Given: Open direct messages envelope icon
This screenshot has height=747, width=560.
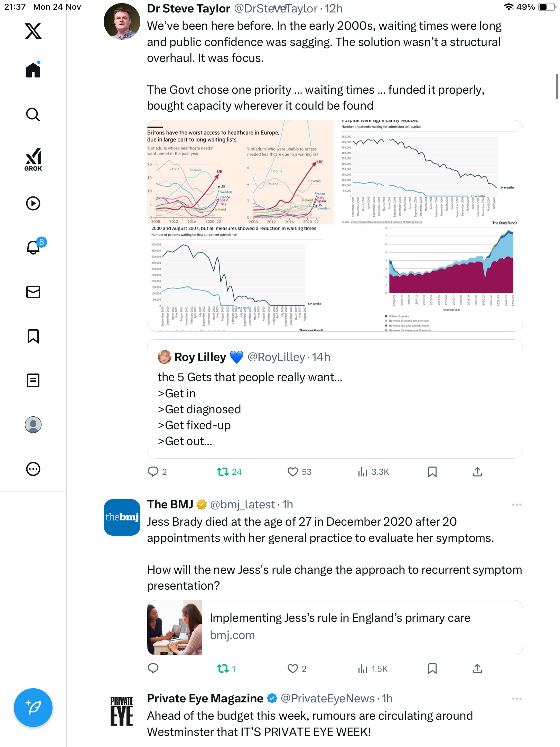Looking at the screenshot, I should [33, 292].
